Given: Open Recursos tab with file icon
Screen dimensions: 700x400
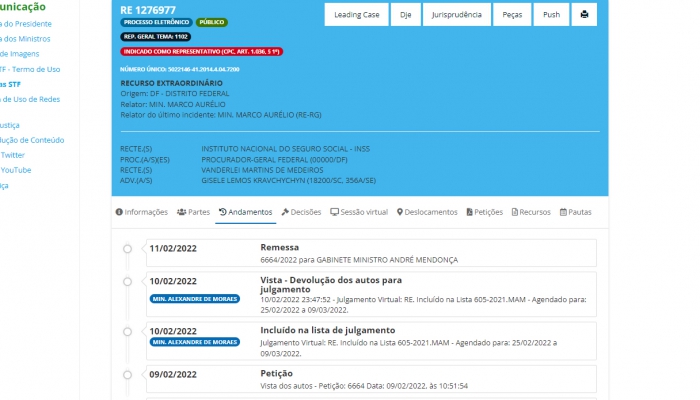Looking at the screenshot, I should pos(531,212).
